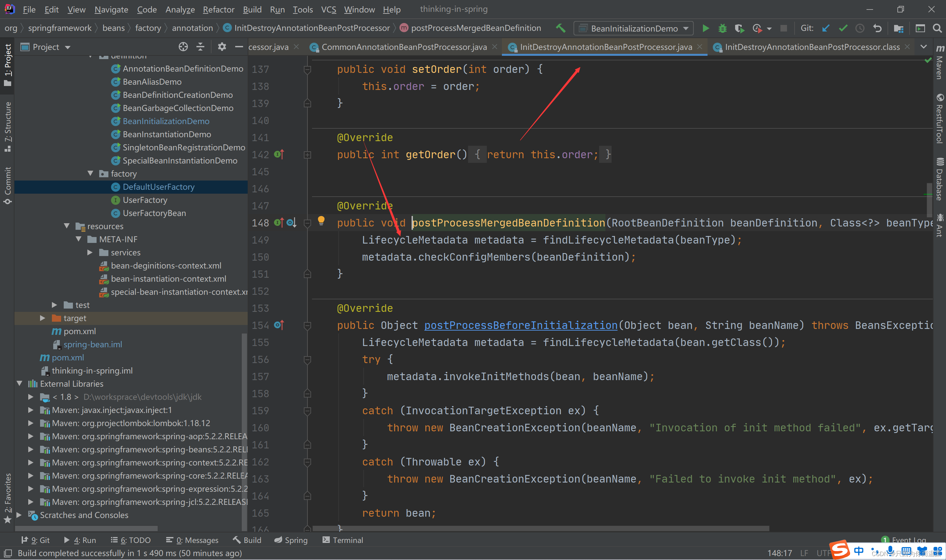The width and height of the screenshot is (946, 560).
Task: Click the Git rollback arrow icon
Action: click(x=877, y=28)
